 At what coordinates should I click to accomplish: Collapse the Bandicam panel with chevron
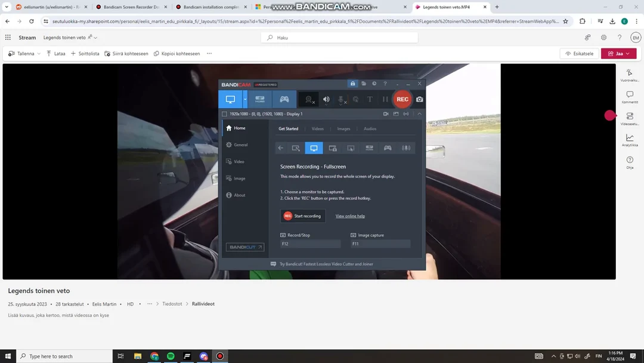tap(419, 113)
